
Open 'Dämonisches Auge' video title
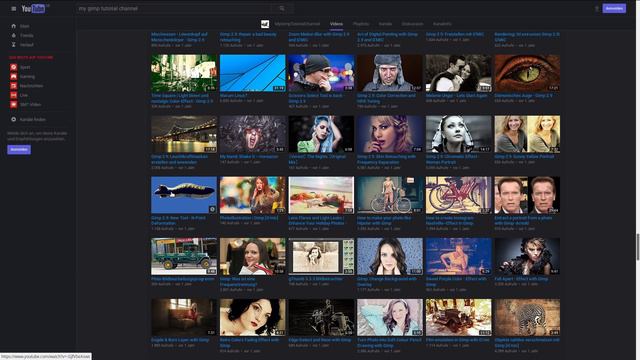point(523,96)
